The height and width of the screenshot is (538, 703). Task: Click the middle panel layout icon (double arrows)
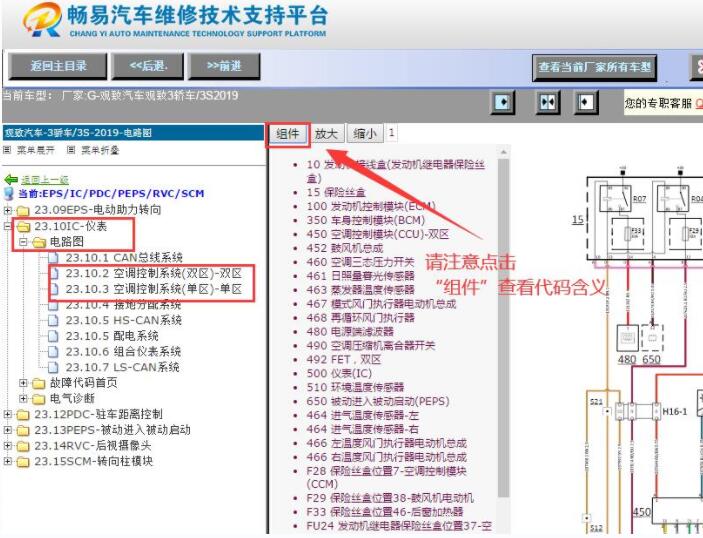548,102
